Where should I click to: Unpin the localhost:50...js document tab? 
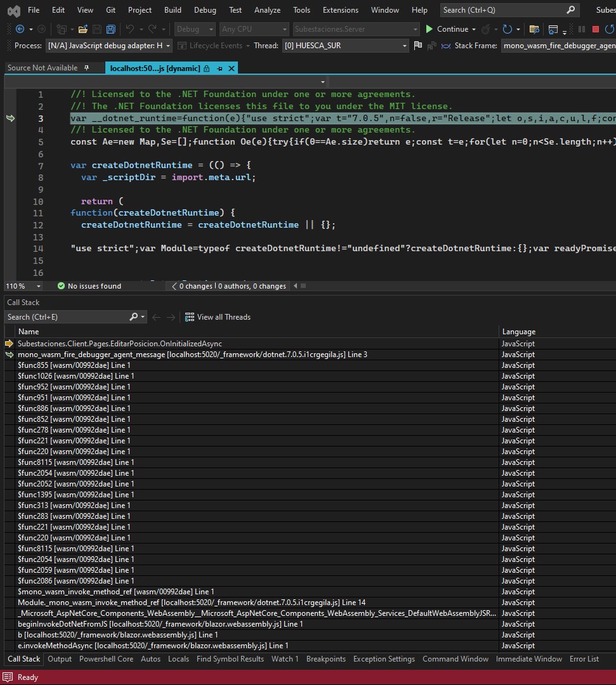pyautogui.click(x=220, y=68)
